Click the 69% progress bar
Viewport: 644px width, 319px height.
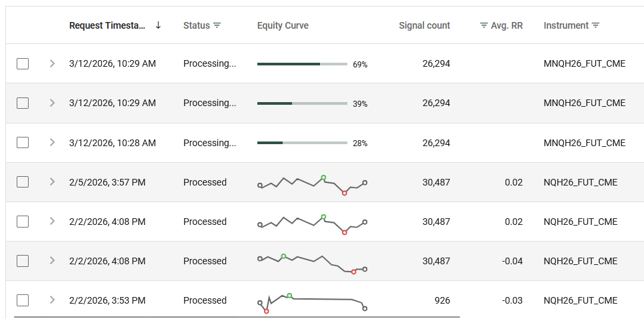(302, 64)
